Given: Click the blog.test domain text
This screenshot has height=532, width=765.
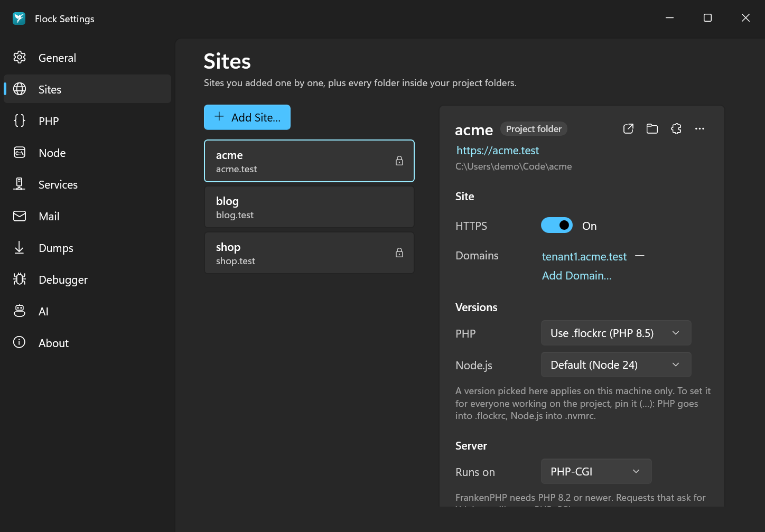Looking at the screenshot, I should coord(235,215).
